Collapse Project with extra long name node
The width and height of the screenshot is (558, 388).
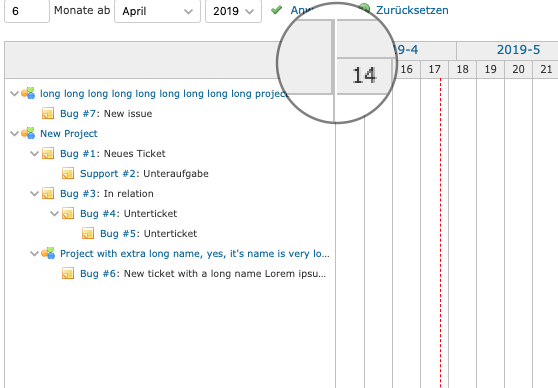(x=34, y=253)
